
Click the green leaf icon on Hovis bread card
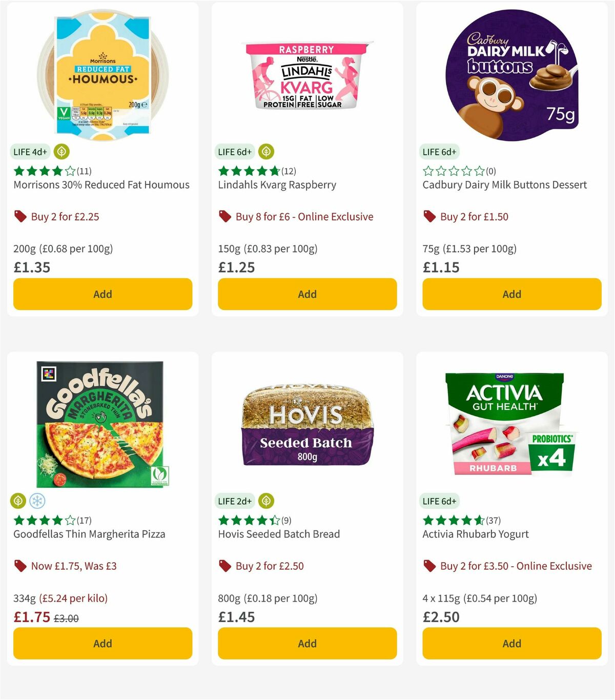265,501
